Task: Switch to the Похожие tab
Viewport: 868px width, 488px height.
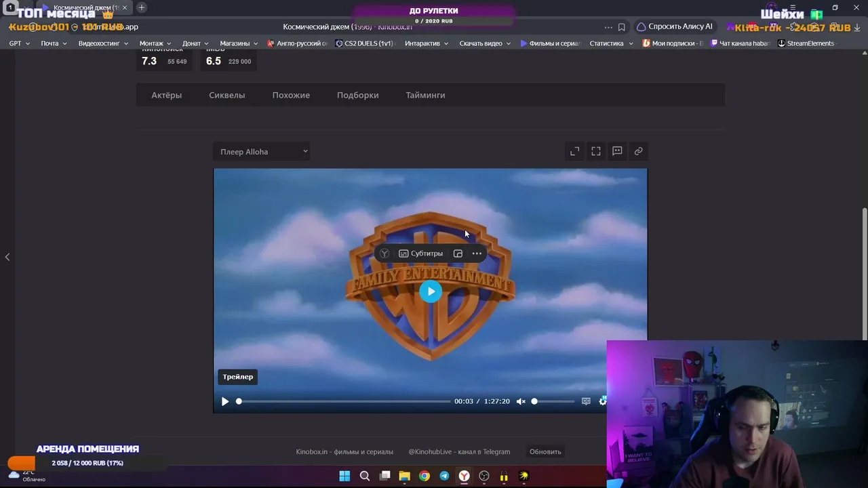Action: 291,95
